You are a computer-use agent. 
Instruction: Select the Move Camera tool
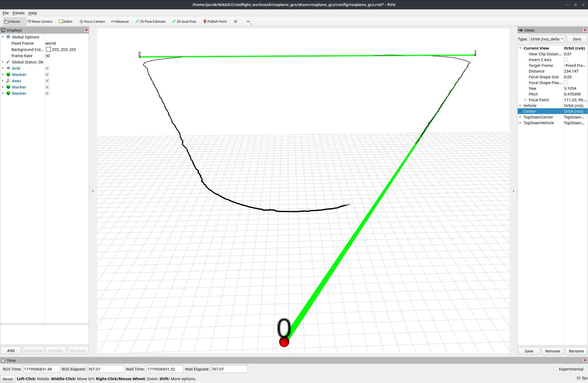tap(40, 21)
